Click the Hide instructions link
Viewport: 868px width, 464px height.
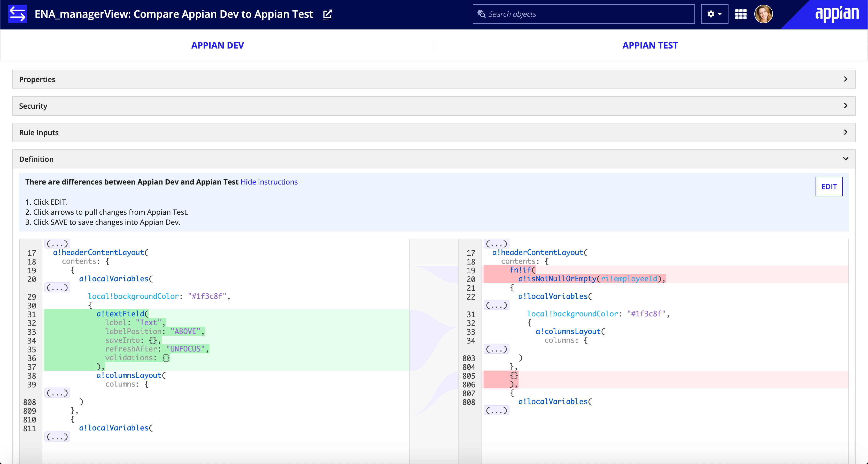pos(269,182)
